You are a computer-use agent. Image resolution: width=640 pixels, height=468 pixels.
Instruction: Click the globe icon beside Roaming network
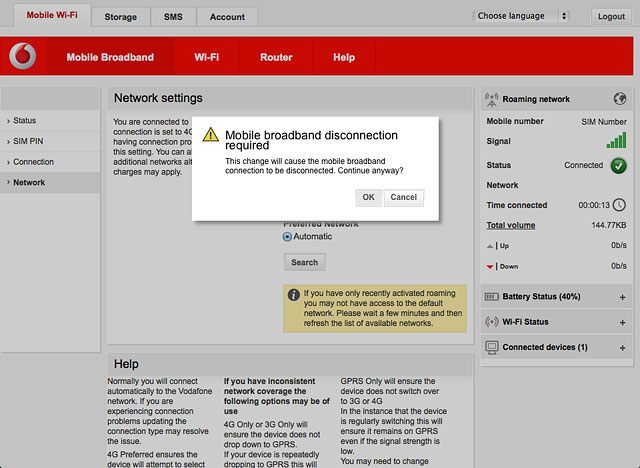point(620,98)
